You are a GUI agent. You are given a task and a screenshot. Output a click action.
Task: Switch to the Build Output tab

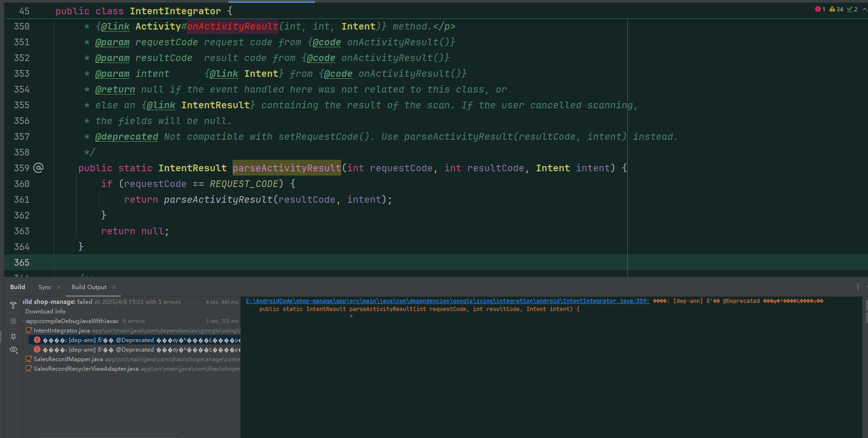(x=89, y=287)
